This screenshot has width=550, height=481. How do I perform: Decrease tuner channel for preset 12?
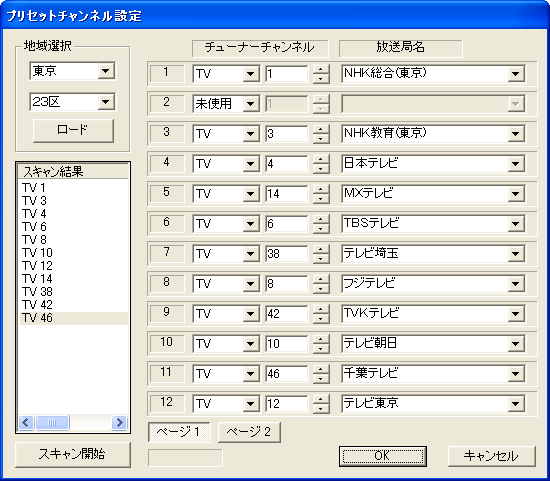point(321,408)
